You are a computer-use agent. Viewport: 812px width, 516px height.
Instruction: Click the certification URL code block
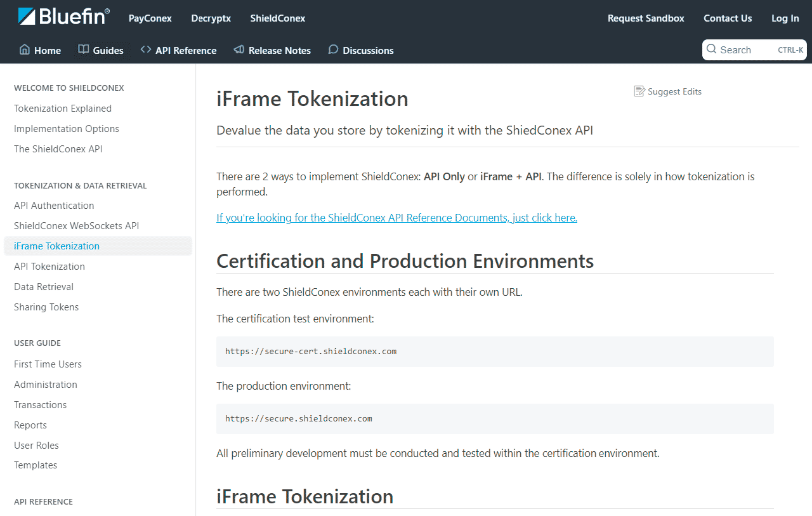(494, 352)
